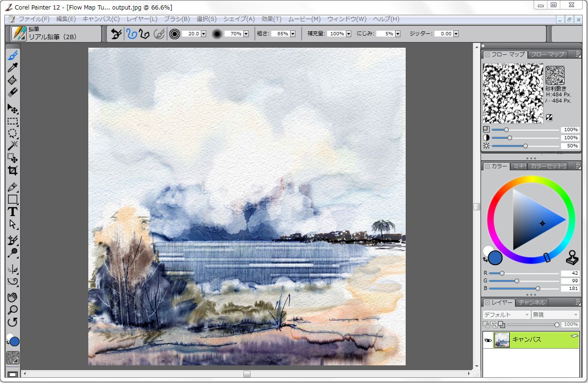Open the 効果(T) menu
Screen dimensions: 588x383
[271, 19]
